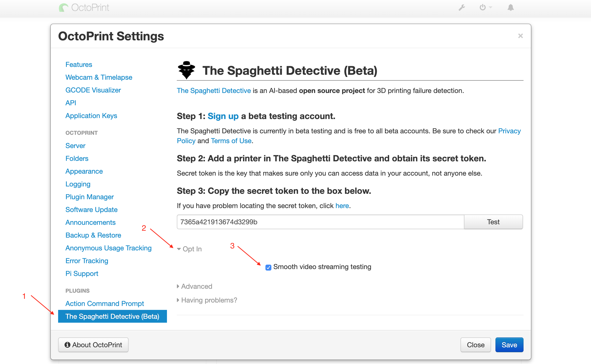Open the Terms of Use link
Image resolution: width=591 pixels, height=364 pixels.
(231, 141)
